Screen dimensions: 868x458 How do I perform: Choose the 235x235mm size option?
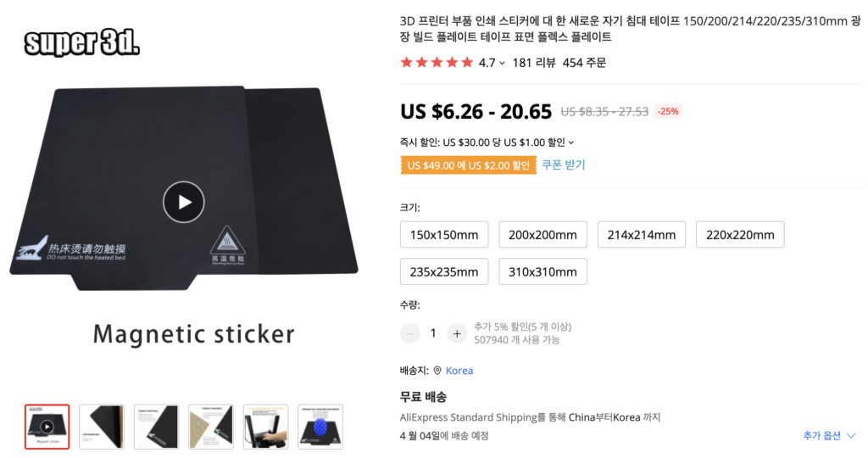tap(444, 272)
